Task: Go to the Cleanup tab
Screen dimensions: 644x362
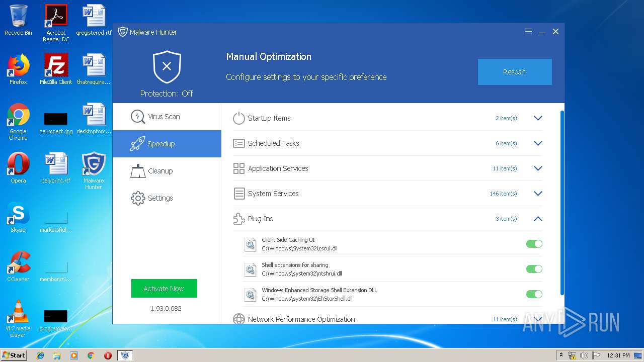Action: coord(167,171)
